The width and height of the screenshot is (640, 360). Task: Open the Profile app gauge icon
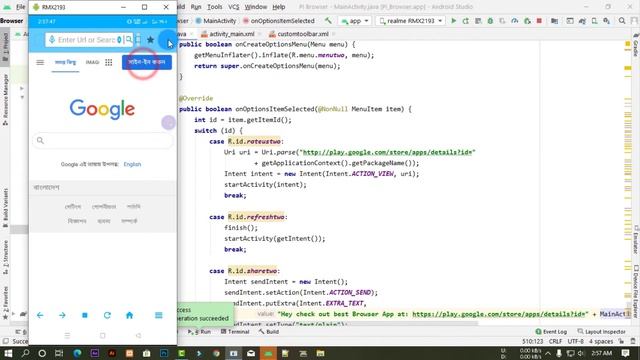coord(515,20)
